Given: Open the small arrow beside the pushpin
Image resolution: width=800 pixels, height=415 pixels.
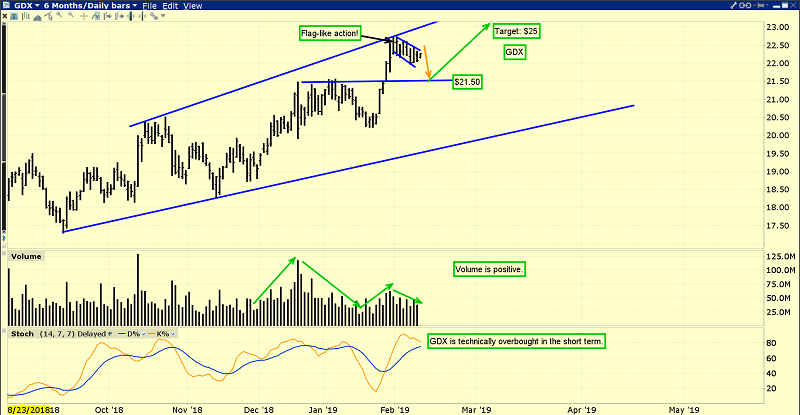Looking at the screenshot, I should [x=767, y=5].
